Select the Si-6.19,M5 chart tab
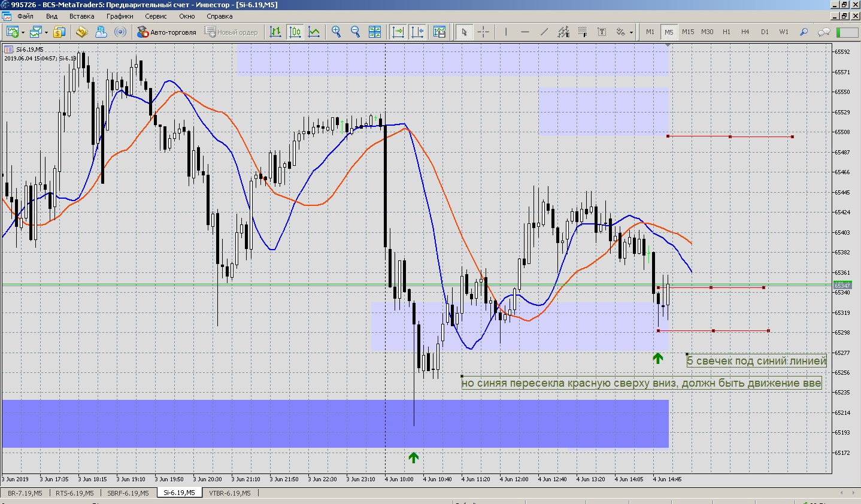This screenshot has width=861, height=504. [x=179, y=493]
